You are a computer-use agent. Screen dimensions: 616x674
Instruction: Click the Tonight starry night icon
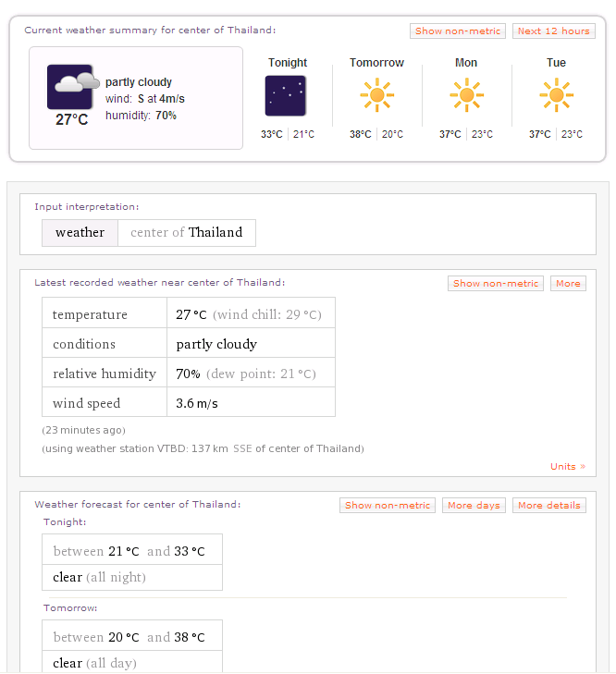(x=286, y=96)
